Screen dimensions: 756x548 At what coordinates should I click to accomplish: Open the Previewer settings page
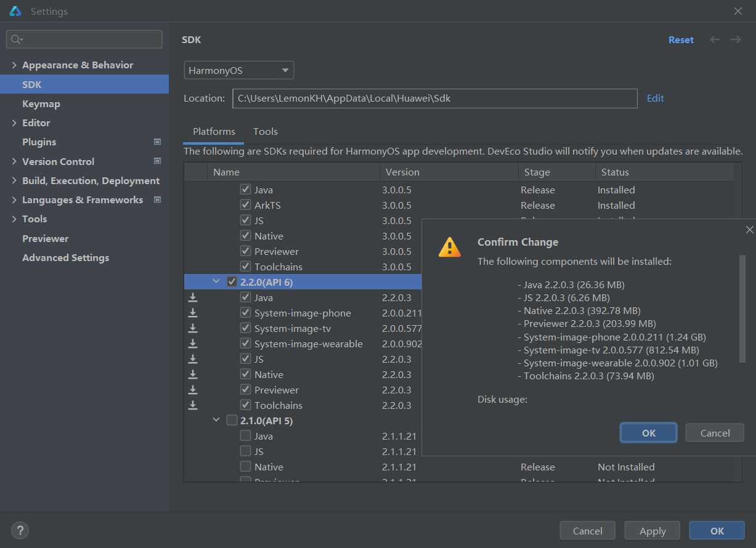click(x=46, y=239)
